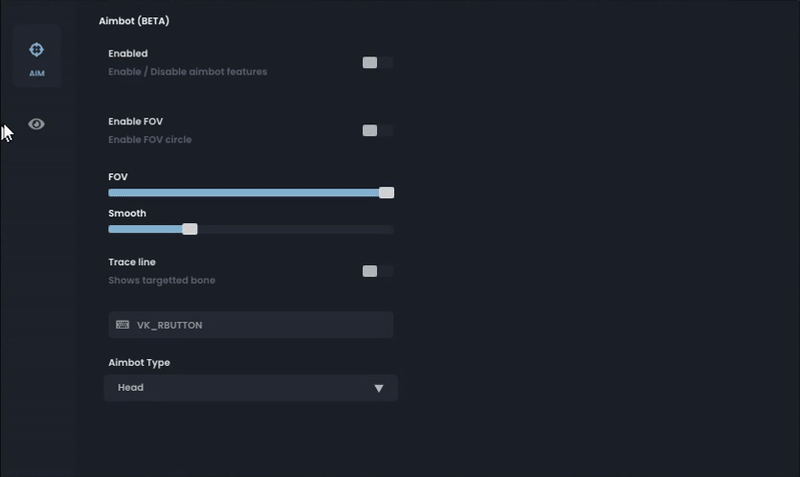Viewport: 800px width, 477px height.
Task: Turn on the Enable FOV switch
Action: [378, 131]
